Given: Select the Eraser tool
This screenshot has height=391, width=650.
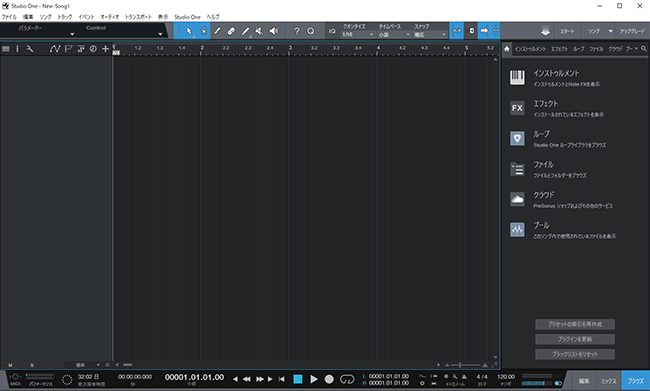Looking at the screenshot, I should click(x=231, y=31).
